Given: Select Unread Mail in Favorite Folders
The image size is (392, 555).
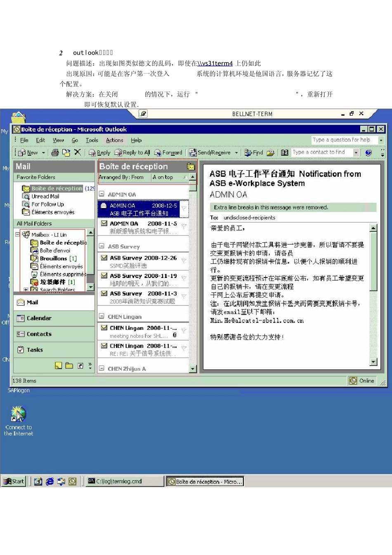Looking at the screenshot, I should (x=45, y=196).
